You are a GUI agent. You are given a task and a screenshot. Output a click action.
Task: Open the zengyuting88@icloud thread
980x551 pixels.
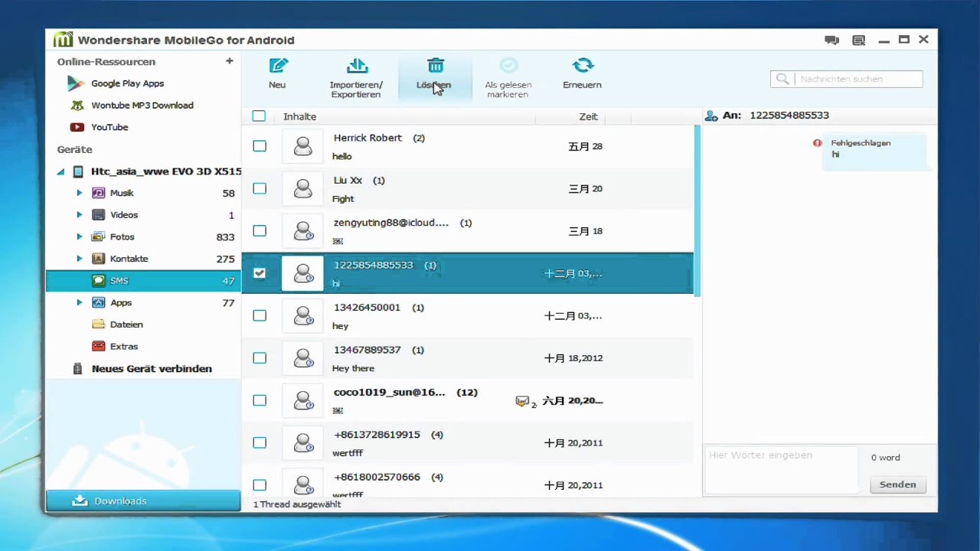(468, 231)
